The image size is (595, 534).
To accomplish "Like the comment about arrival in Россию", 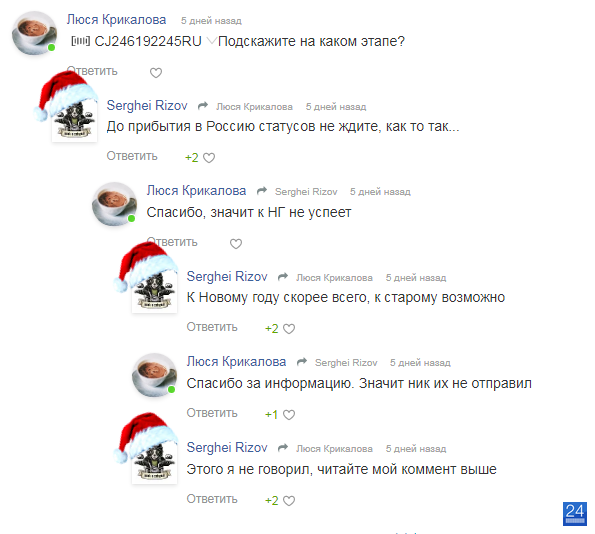I will (209, 158).
